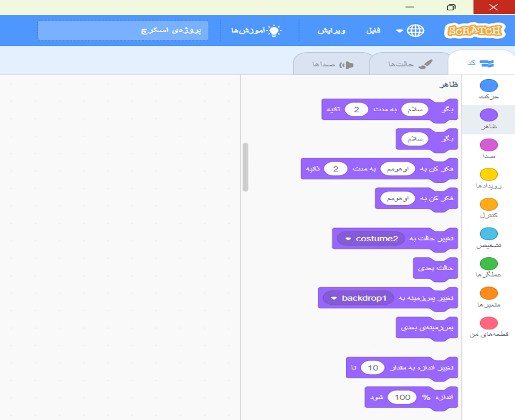
Task: Select the yellow رویدادها (Events) category circle
Action: click(489, 175)
